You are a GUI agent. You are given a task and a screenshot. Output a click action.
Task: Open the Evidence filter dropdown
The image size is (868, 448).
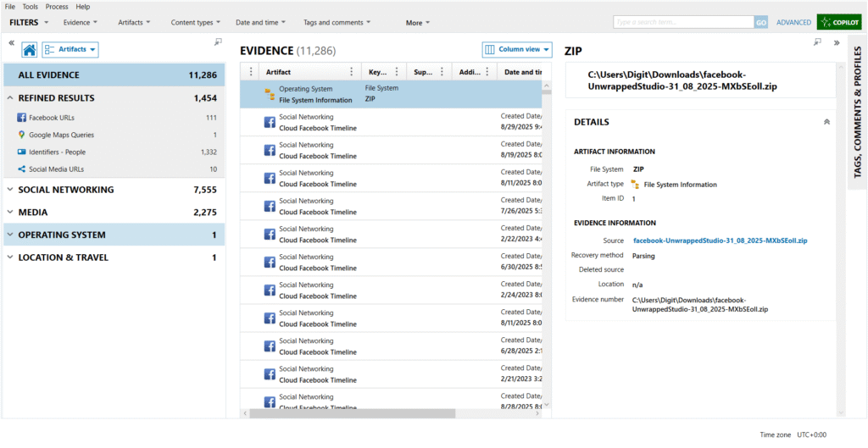(x=81, y=23)
